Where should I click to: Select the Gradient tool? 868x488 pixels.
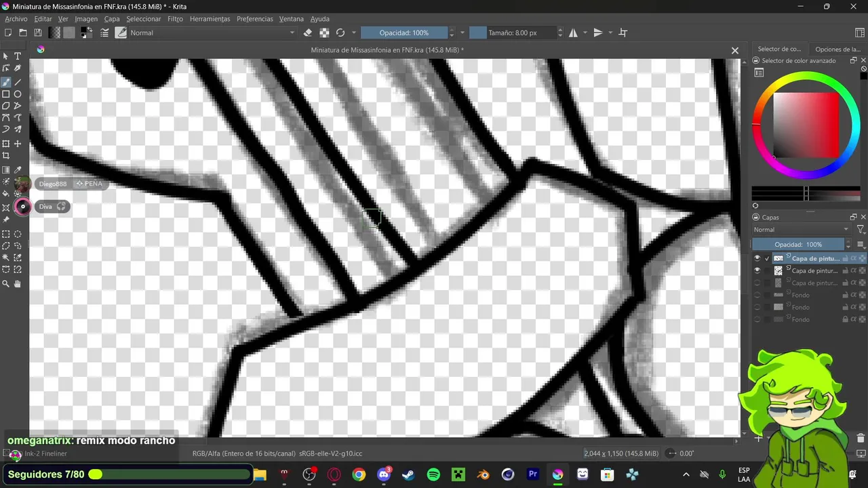pos(6,170)
